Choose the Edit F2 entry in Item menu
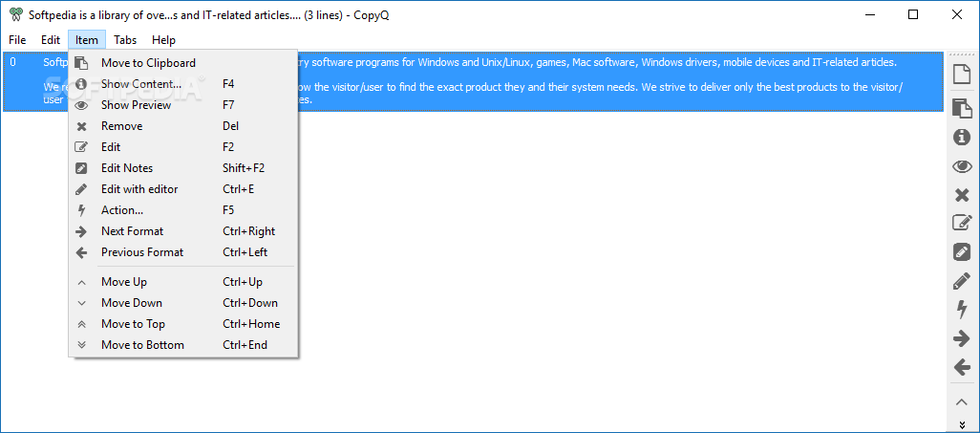This screenshot has height=433, width=980. tap(183, 147)
